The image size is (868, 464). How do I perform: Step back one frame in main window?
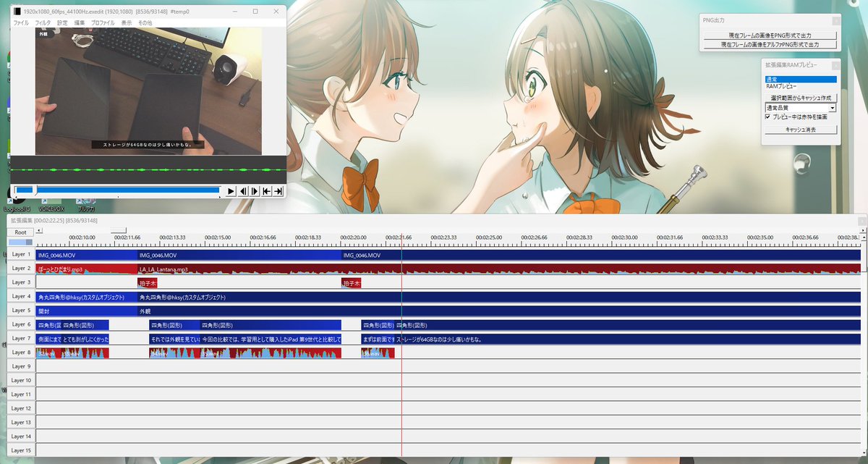[x=243, y=191]
